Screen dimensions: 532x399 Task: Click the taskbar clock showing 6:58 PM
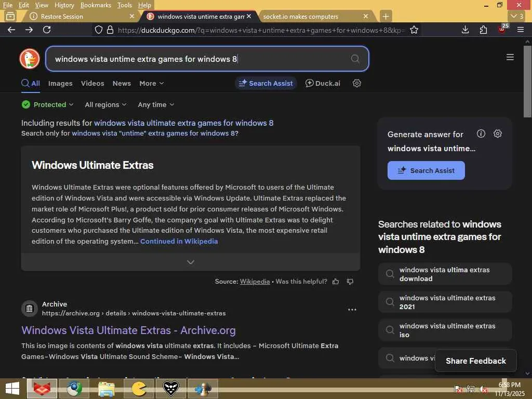tap(509, 389)
